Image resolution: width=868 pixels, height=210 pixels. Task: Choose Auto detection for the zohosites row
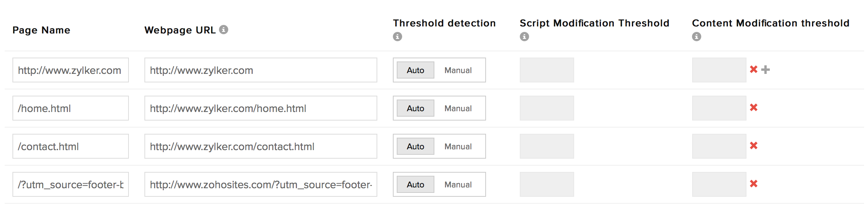[x=415, y=185]
